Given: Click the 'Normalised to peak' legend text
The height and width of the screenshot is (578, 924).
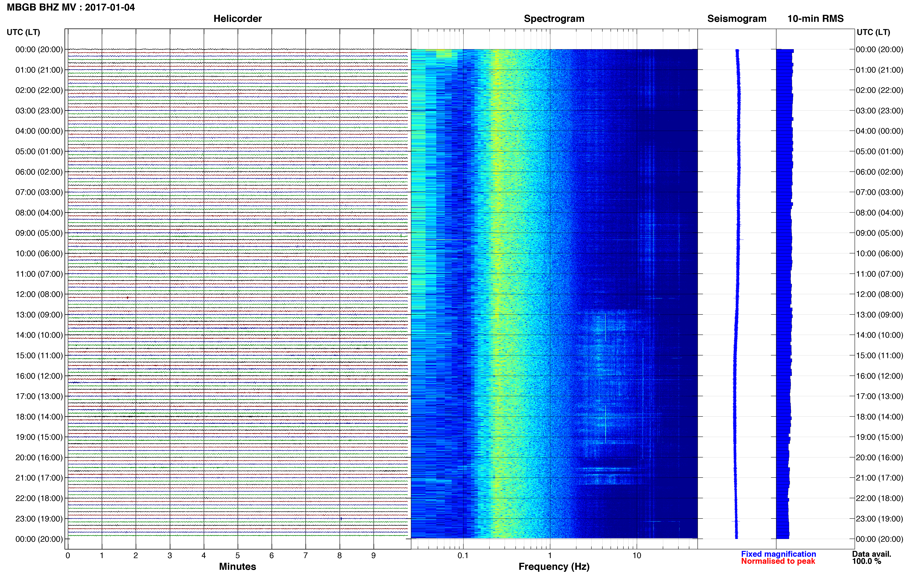Looking at the screenshot, I should tap(778, 561).
